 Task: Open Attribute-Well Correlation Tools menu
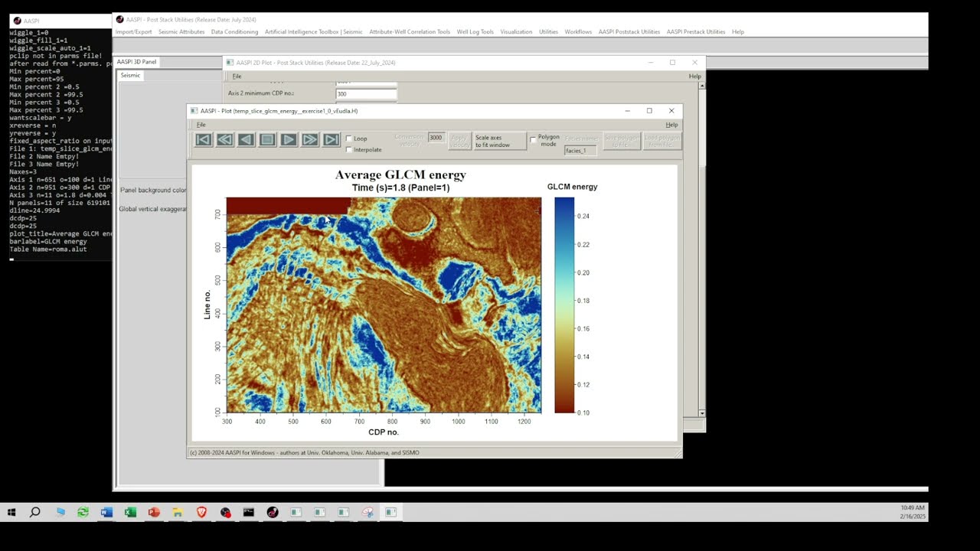click(x=410, y=32)
